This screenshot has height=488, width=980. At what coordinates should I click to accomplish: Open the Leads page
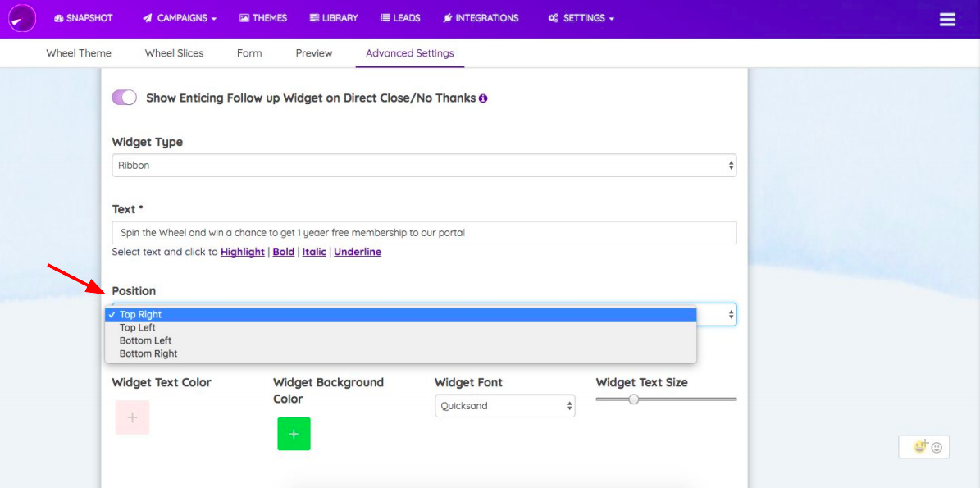400,18
